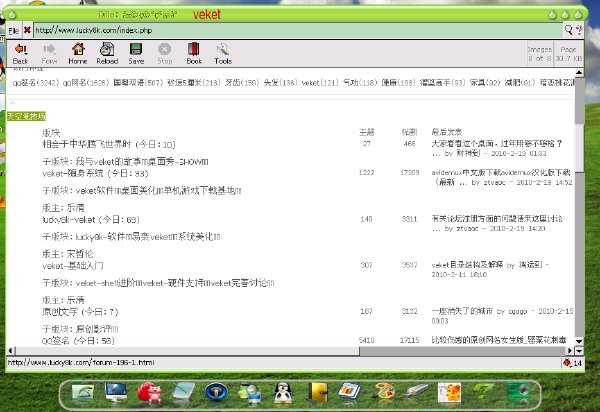The width and height of the screenshot is (600, 412).
Task: Open the USB drive dock icon
Action: point(416,391)
